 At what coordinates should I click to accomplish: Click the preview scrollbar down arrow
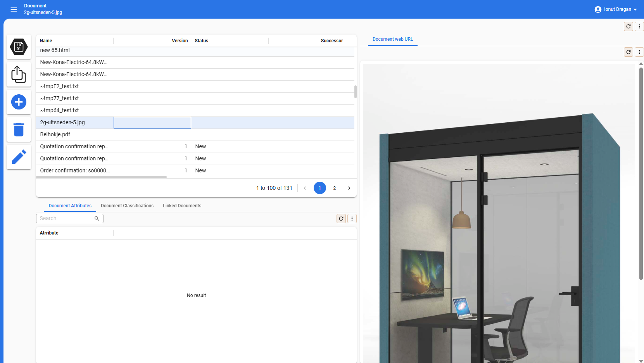(641, 361)
